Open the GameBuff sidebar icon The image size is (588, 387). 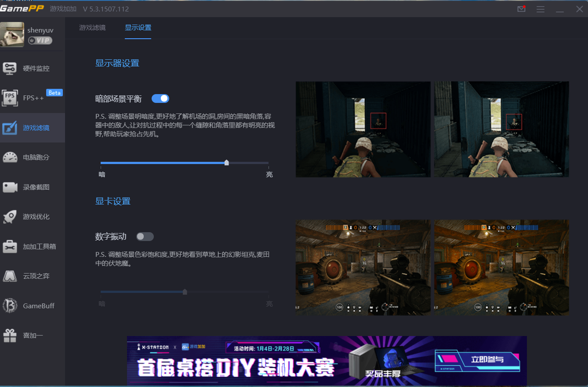(x=10, y=306)
